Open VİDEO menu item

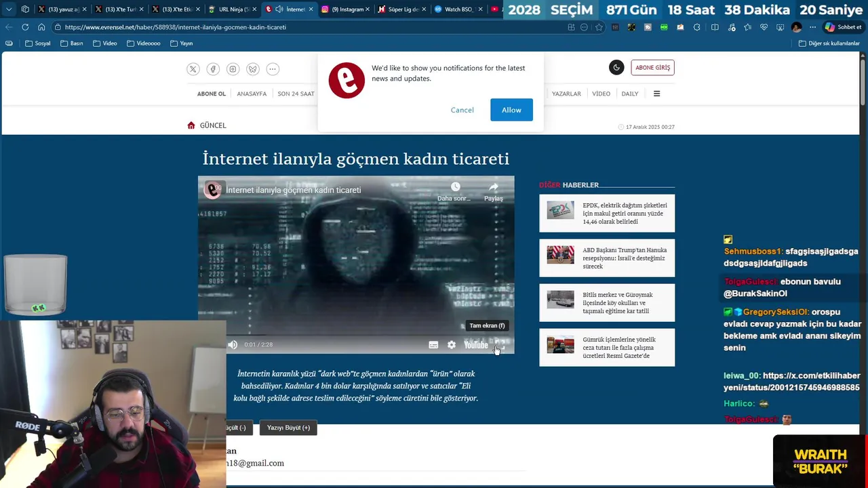pyautogui.click(x=601, y=94)
